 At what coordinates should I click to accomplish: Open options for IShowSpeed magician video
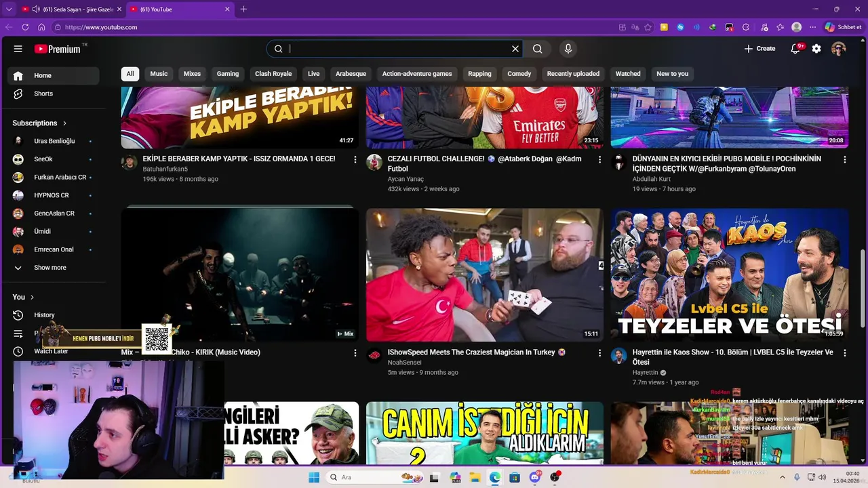[x=599, y=353]
